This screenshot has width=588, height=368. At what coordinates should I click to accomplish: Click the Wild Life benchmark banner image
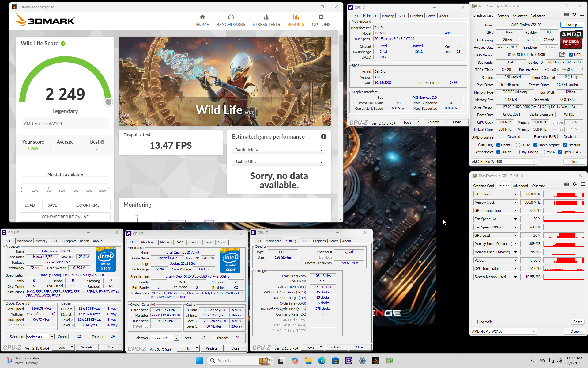225,81
